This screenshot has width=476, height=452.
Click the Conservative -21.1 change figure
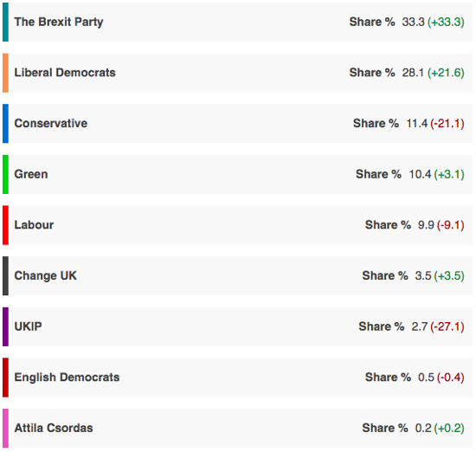[x=447, y=124]
